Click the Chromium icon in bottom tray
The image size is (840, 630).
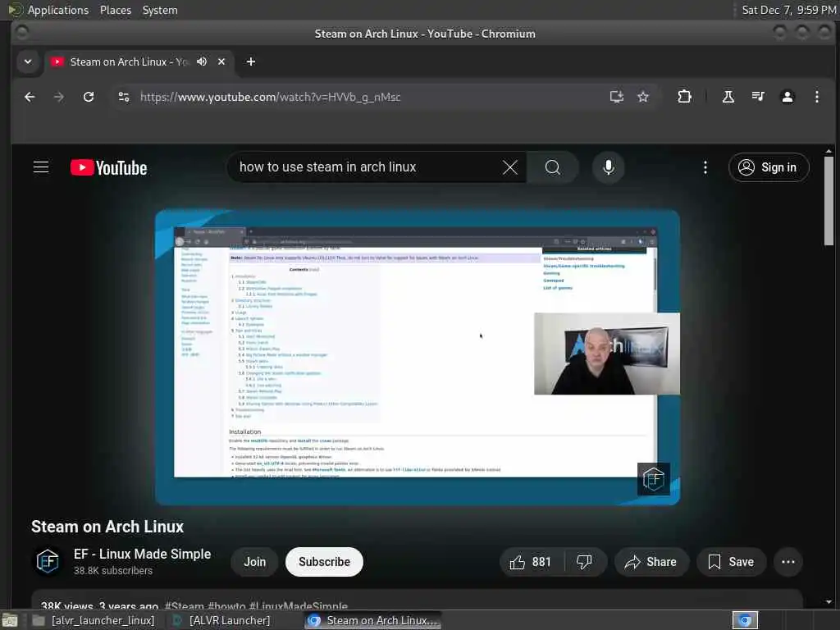pos(745,620)
